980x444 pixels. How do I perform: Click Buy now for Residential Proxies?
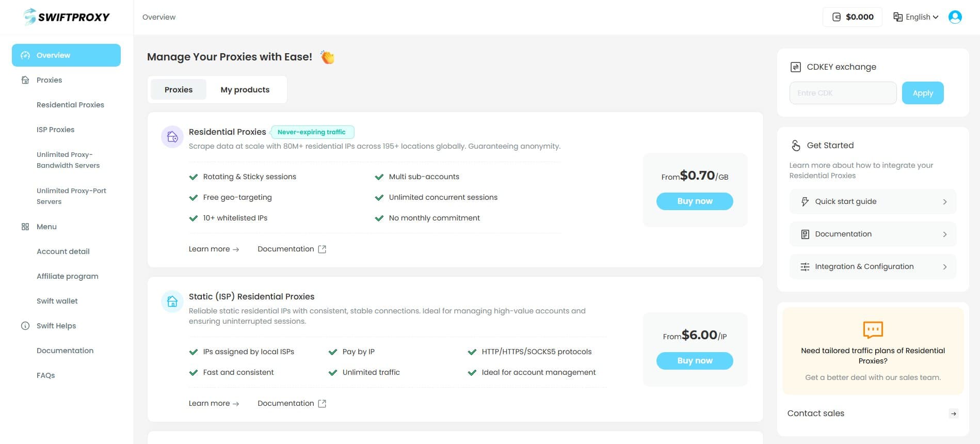pos(695,201)
